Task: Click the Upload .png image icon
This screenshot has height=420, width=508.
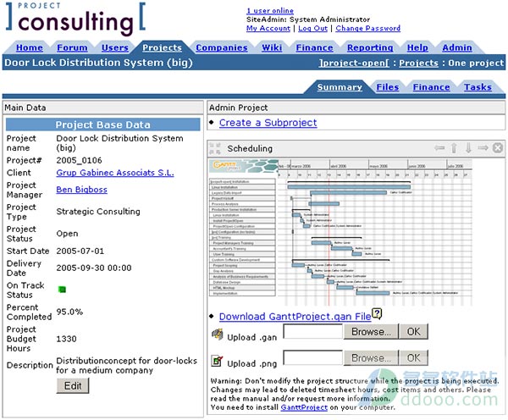Action: tap(217, 361)
